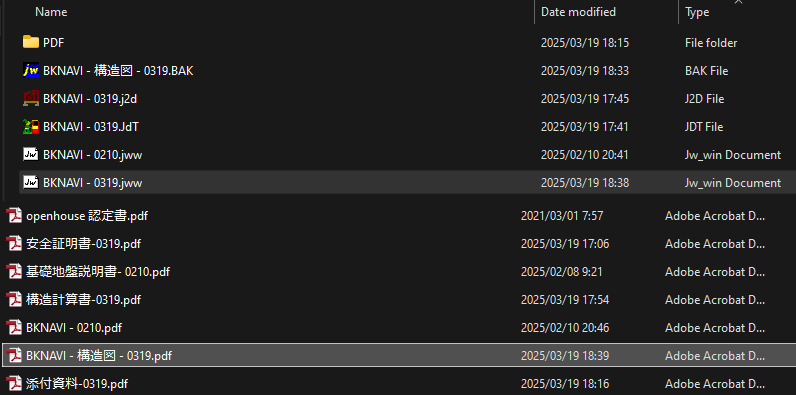Click the PDF folder name
Image resolution: width=796 pixels, height=395 pixels.
(53, 43)
